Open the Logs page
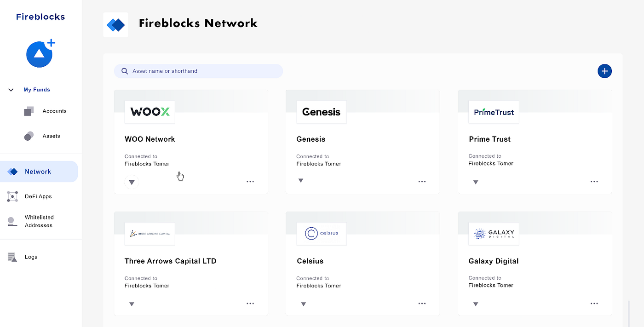This screenshot has height=327, width=644. [x=31, y=257]
